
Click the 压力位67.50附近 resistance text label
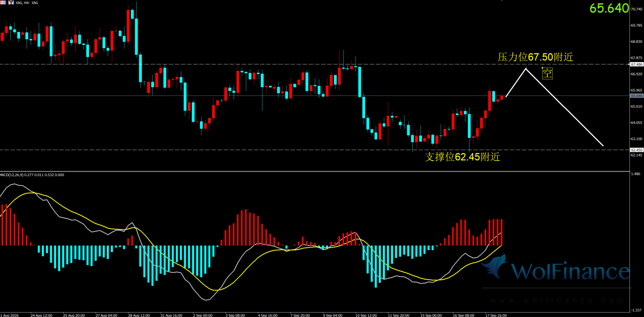point(535,57)
